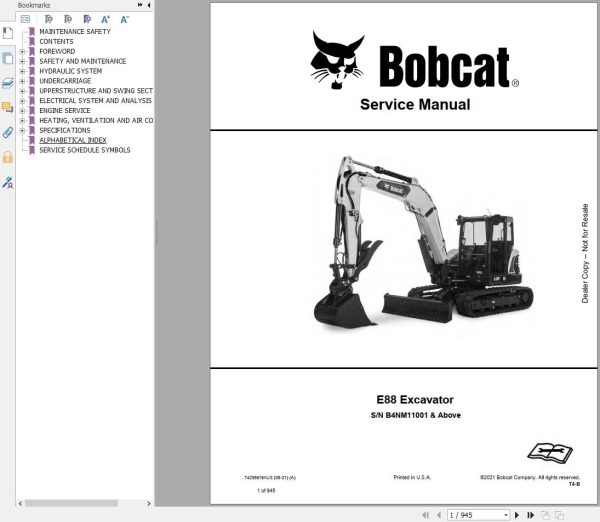Expand the HEATING, VENTILATION bookmark
Viewport: 600px width, 522px height.
(x=22, y=121)
